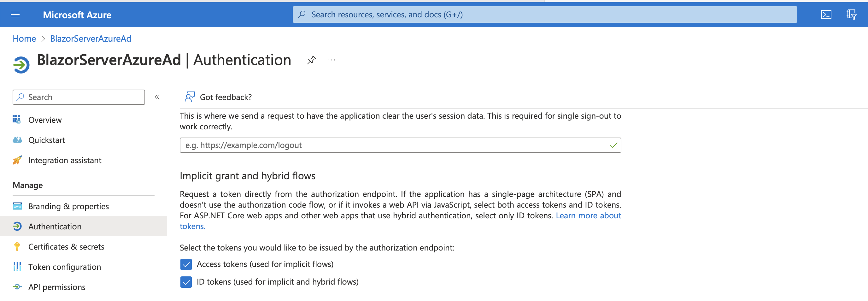868x301 pixels.
Task: Uncheck ID tokens checkbox
Action: tap(186, 282)
